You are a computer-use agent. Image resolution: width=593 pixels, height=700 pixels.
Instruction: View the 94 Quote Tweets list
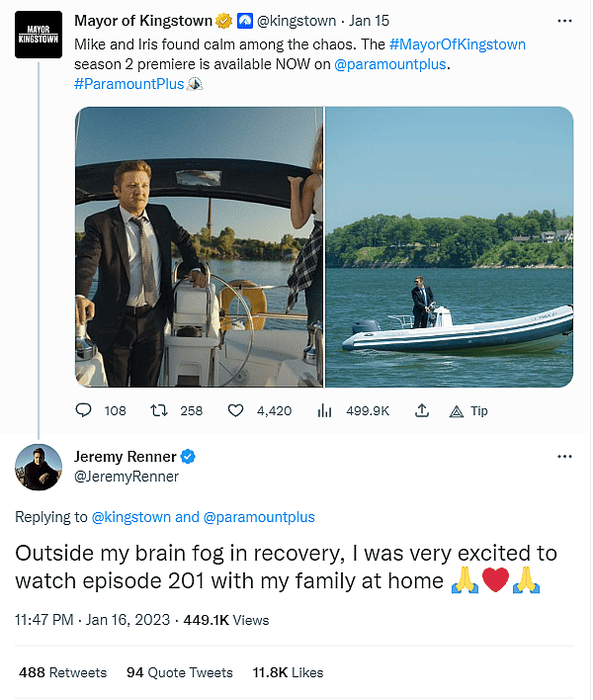(x=179, y=672)
